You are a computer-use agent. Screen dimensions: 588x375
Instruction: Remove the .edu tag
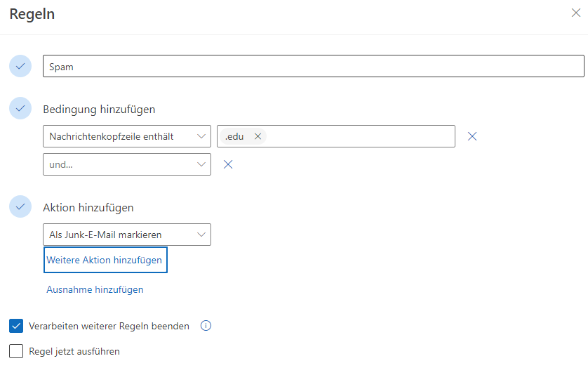(x=258, y=137)
